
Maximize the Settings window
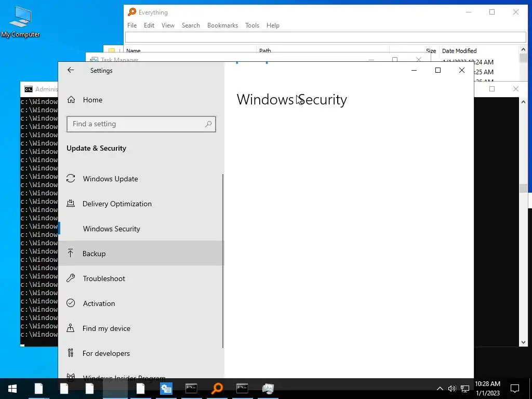coord(438,70)
